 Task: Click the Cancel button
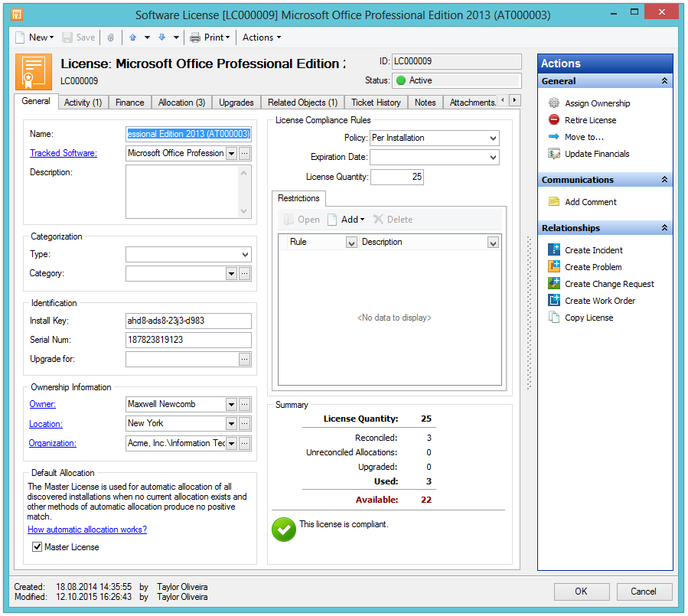(x=644, y=592)
